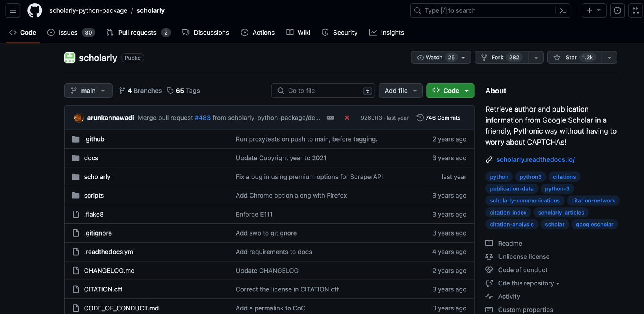Click the GitHub logo home icon

[35, 10]
